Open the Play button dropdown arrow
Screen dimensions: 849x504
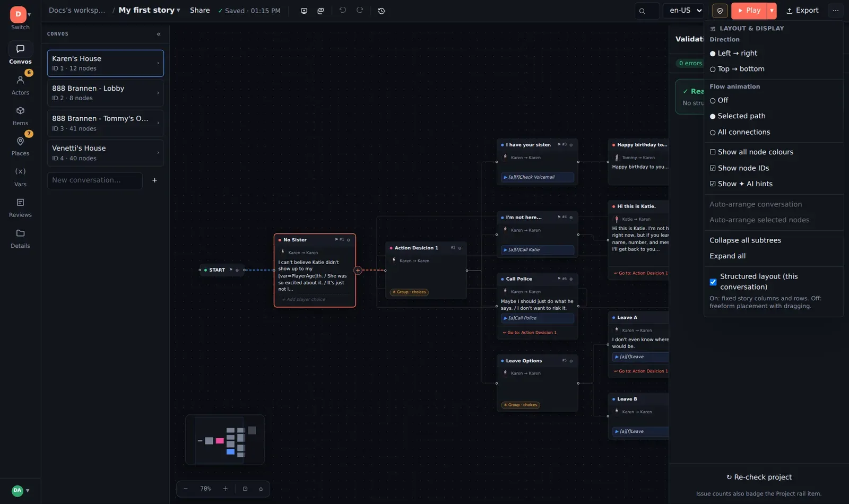[x=772, y=11]
